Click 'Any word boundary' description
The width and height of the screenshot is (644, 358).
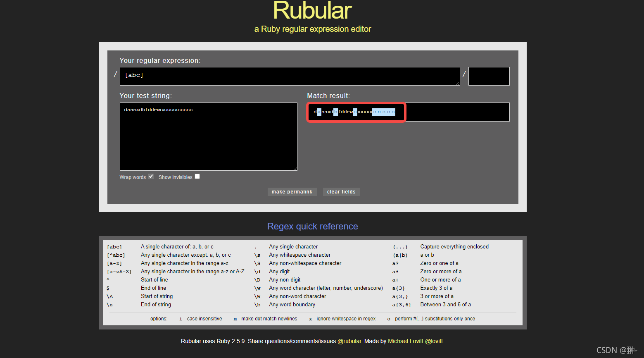[292, 305]
